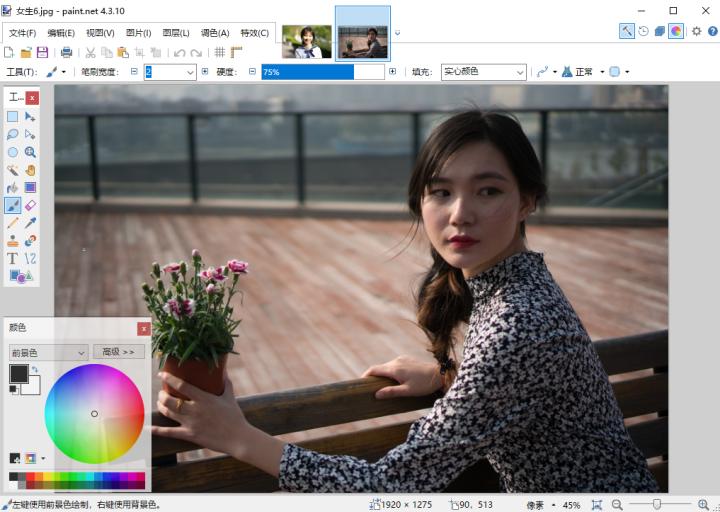Select the Paint Bucket tool
720x512 pixels.
(x=13, y=188)
